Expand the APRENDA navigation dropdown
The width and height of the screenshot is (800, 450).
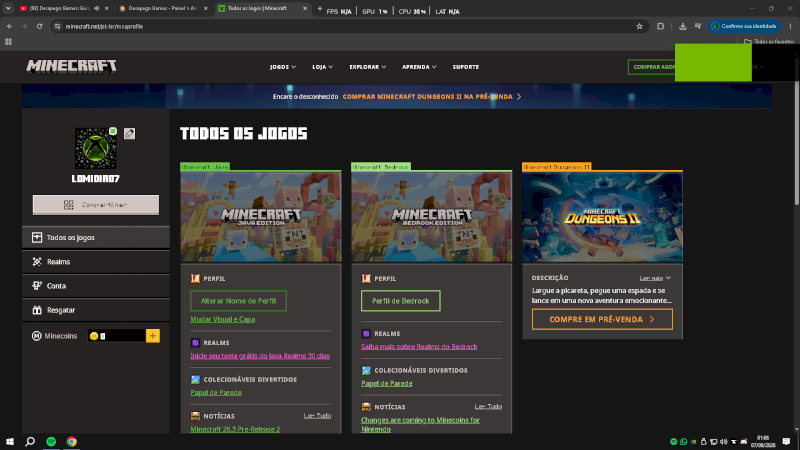pyautogui.click(x=419, y=67)
